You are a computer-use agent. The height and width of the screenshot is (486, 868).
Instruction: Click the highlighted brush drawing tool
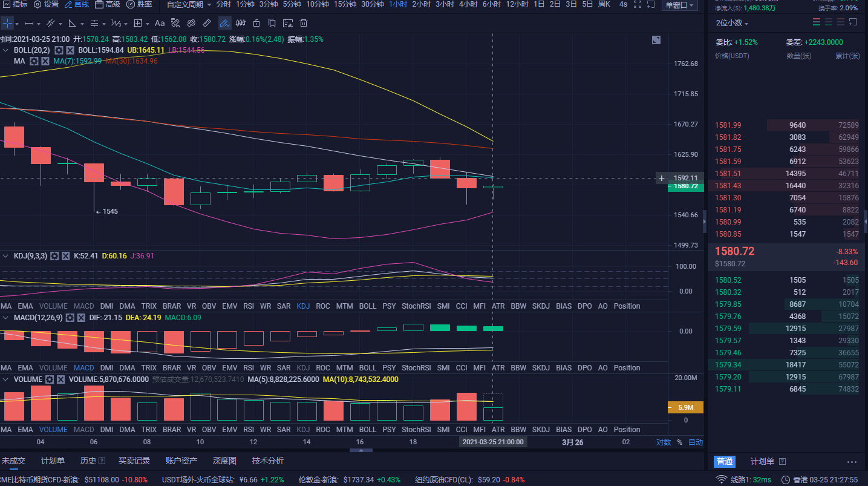(224, 24)
